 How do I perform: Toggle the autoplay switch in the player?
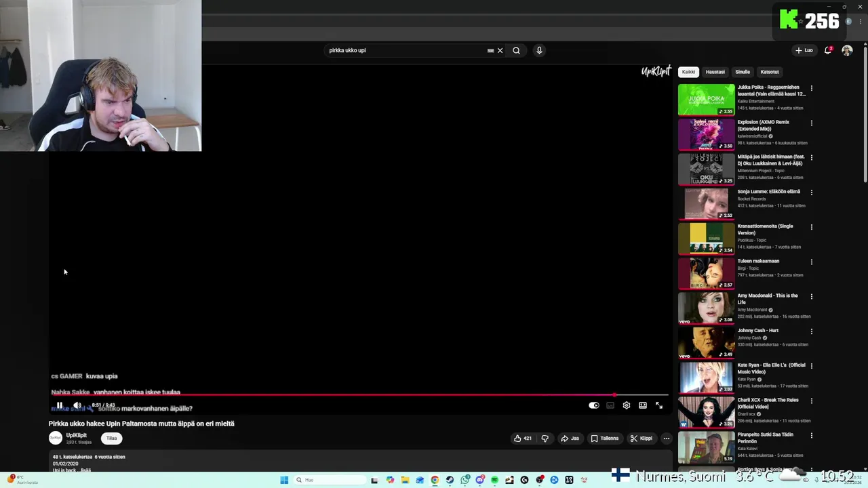pos(594,405)
